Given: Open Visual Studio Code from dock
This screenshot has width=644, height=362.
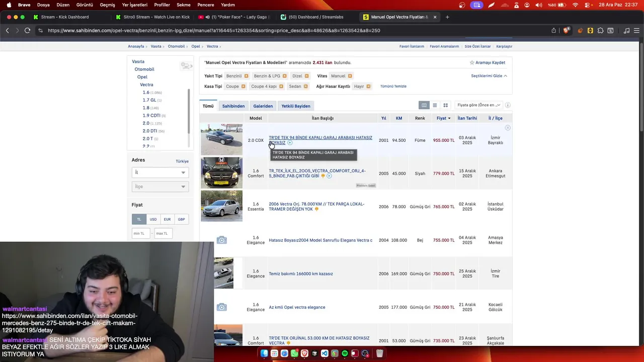Looking at the screenshot, I should 325,353.
